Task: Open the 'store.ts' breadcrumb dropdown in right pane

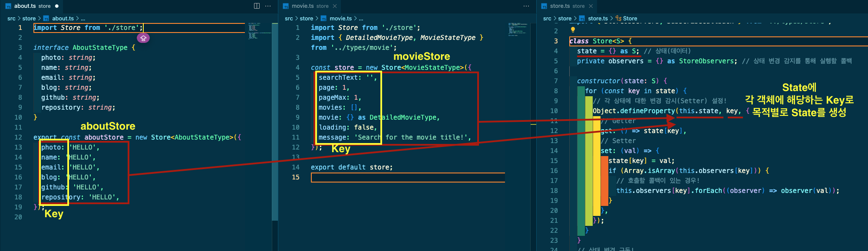Action: (x=597, y=19)
